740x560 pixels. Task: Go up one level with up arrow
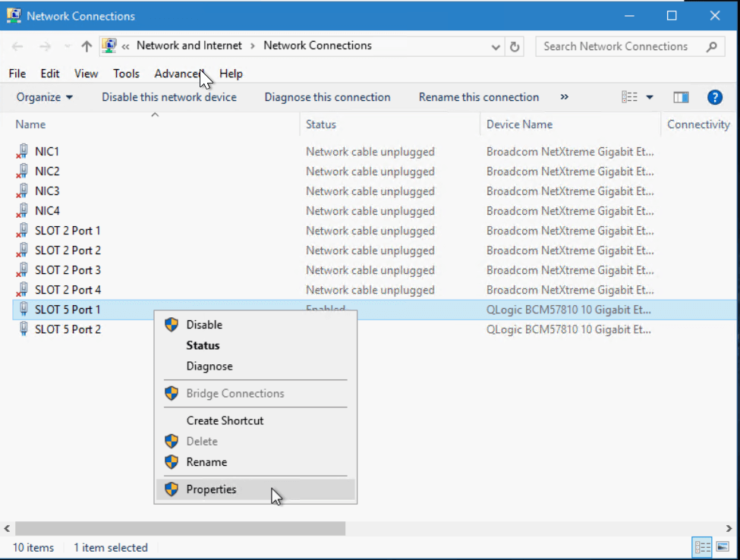(x=87, y=46)
